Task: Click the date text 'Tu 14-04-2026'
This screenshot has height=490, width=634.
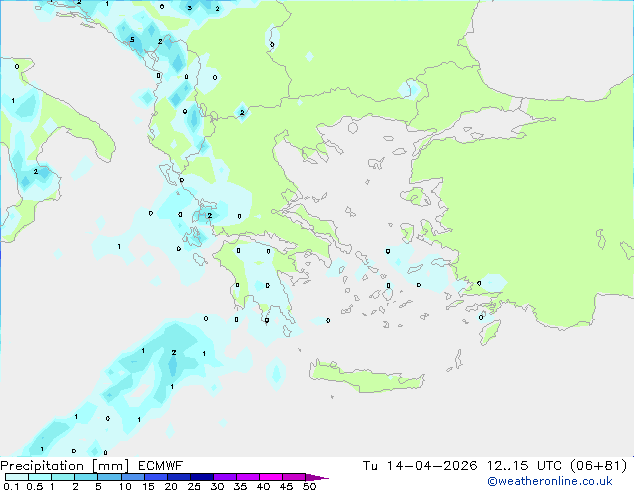Action: 420,466
